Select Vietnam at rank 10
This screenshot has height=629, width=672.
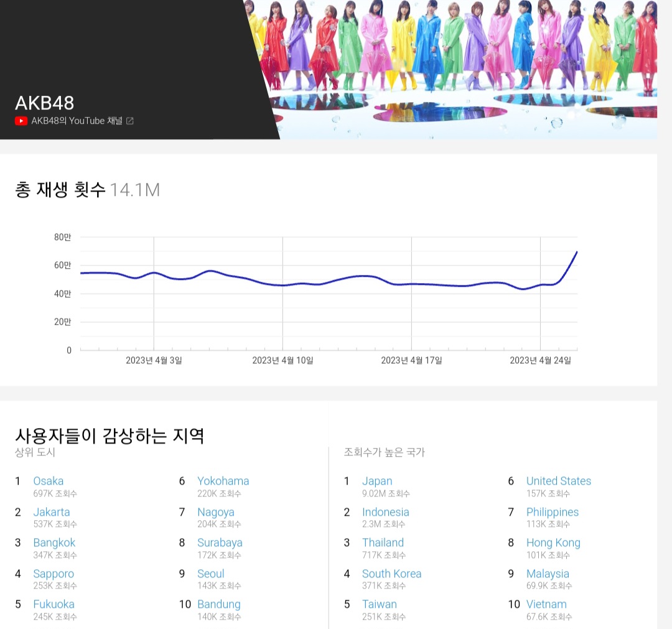point(546,604)
